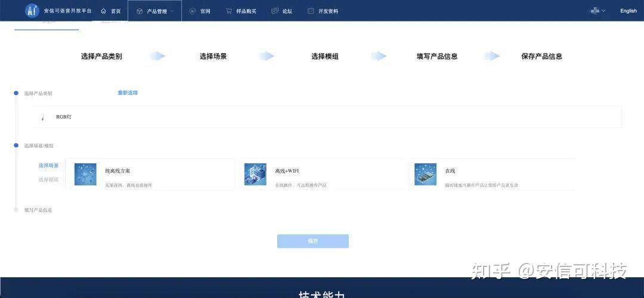Expand the user account dropdown arrow
The height and width of the screenshot is (298, 644).
pos(603,11)
